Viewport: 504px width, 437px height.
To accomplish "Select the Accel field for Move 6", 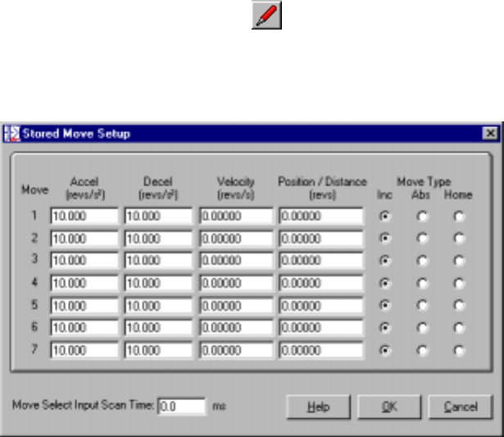I will coord(84,327).
